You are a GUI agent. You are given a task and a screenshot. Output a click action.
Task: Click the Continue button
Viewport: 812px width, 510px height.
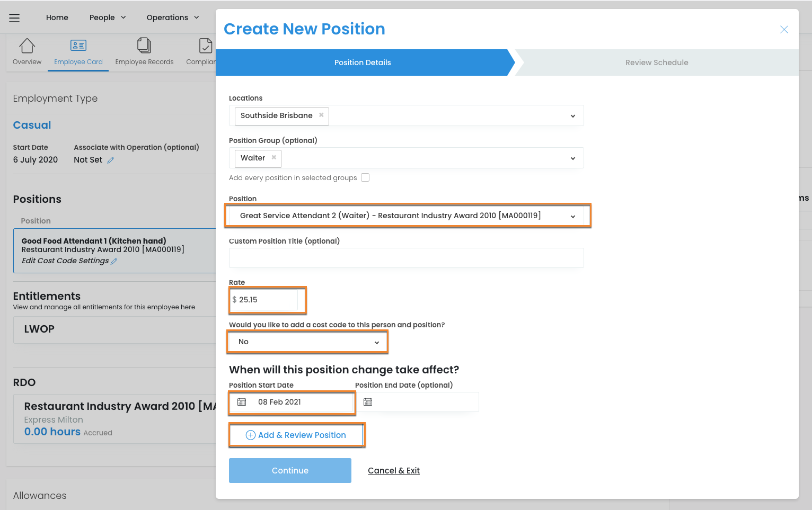290,470
